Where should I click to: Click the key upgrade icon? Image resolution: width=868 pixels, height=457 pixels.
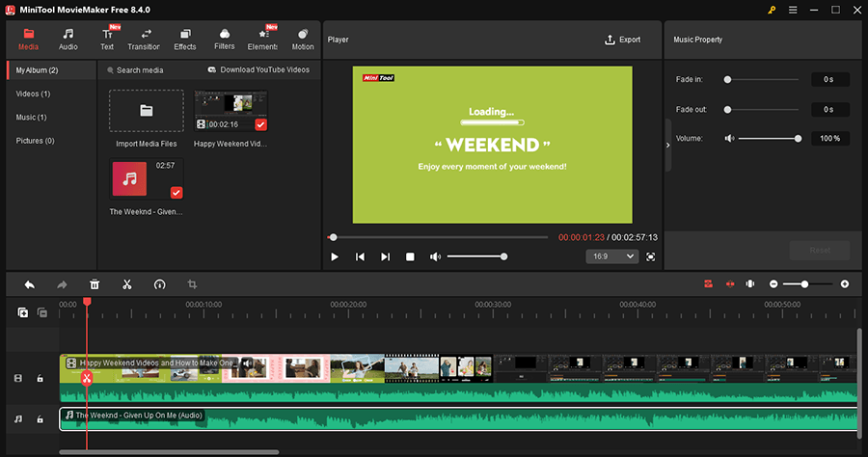(772, 10)
